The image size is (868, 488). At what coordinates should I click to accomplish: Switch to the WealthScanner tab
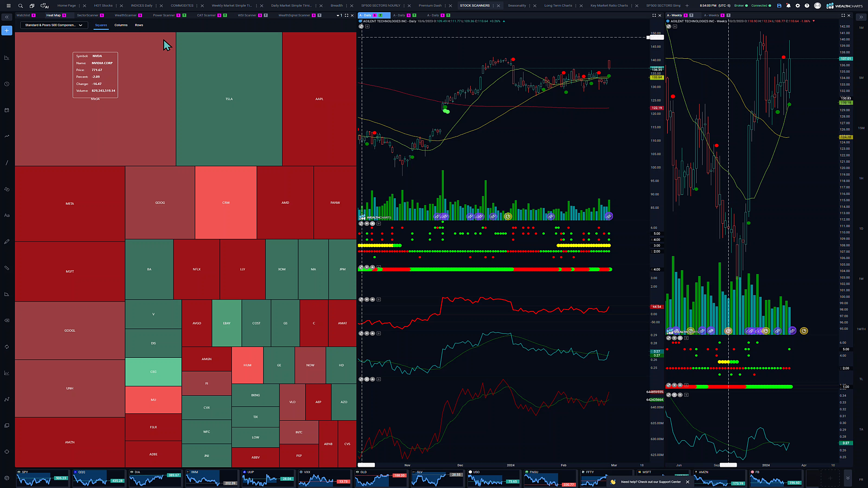coord(126,15)
